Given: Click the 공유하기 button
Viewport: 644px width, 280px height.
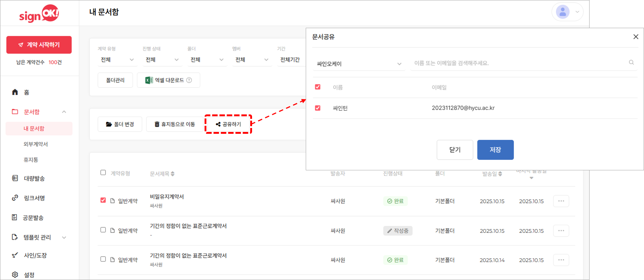Looking at the screenshot, I should [228, 124].
